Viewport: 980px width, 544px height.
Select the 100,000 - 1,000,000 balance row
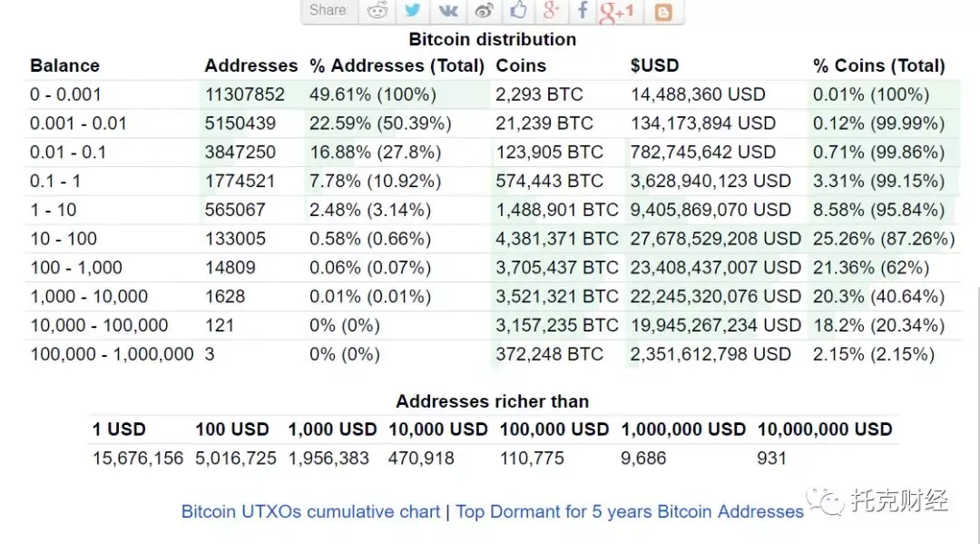(112, 354)
